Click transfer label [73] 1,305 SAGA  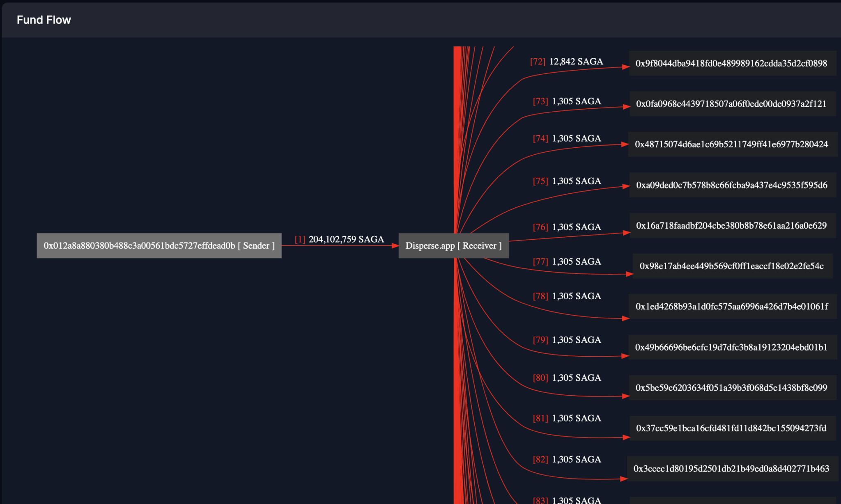[x=567, y=101]
